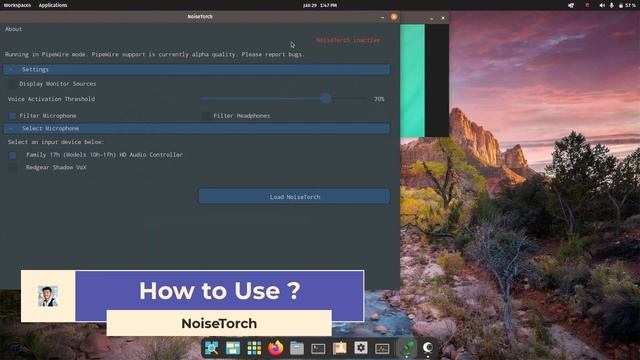Launch the Terminal from the dock
640x360 pixels.
coord(318,348)
